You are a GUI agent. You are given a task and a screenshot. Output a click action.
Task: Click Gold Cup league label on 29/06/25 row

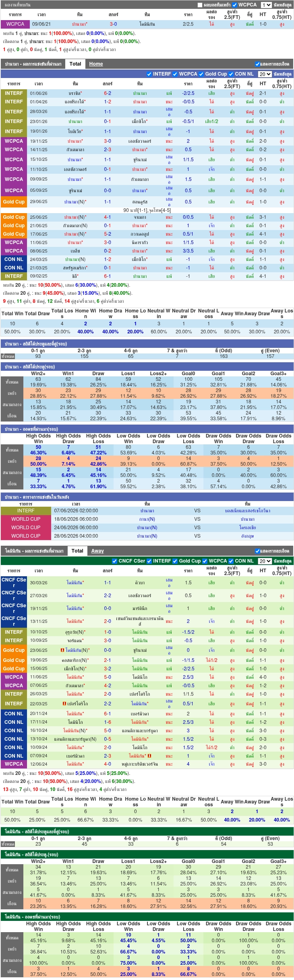point(14,202)
